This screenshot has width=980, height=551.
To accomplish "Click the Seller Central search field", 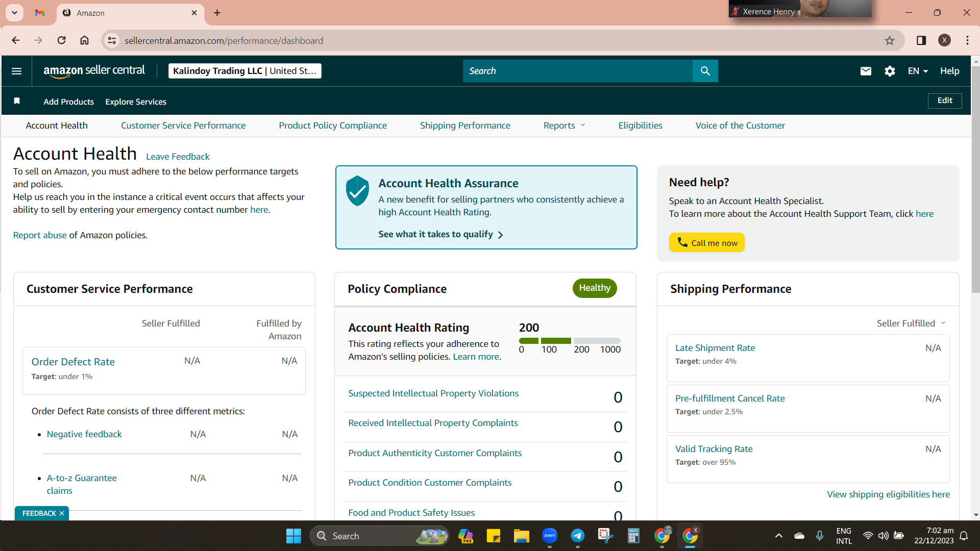I will click(578, 71).
